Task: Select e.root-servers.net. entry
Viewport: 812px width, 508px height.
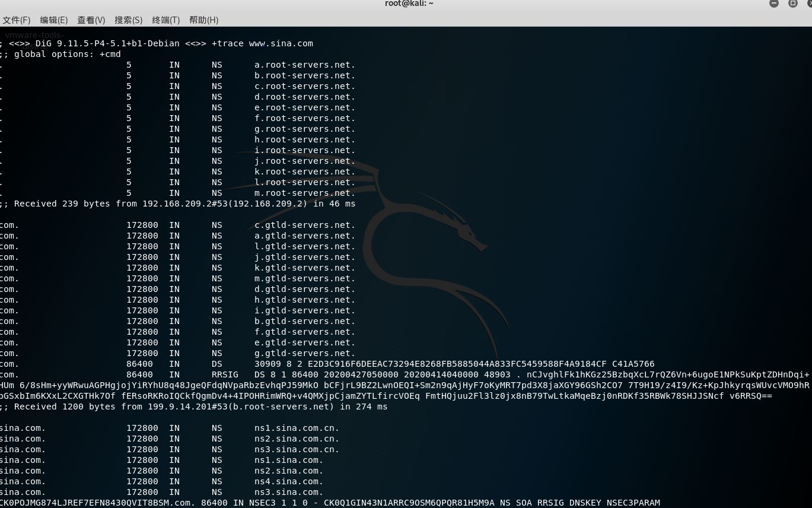Action: pos(305,107)
